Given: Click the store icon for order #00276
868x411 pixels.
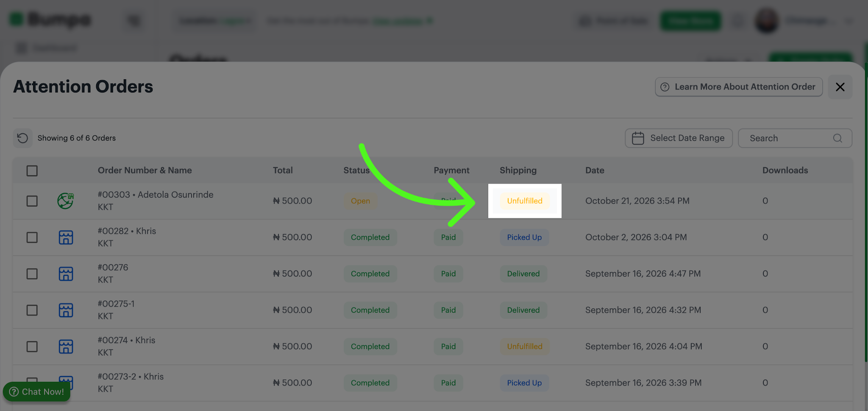Looking at the screenshot, I should (66, 274).
